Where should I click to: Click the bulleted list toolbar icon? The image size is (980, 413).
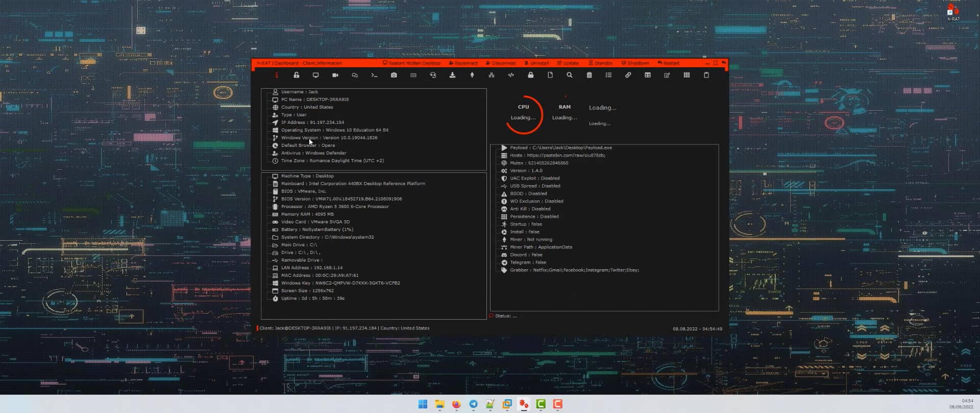(x=608, y=75)
